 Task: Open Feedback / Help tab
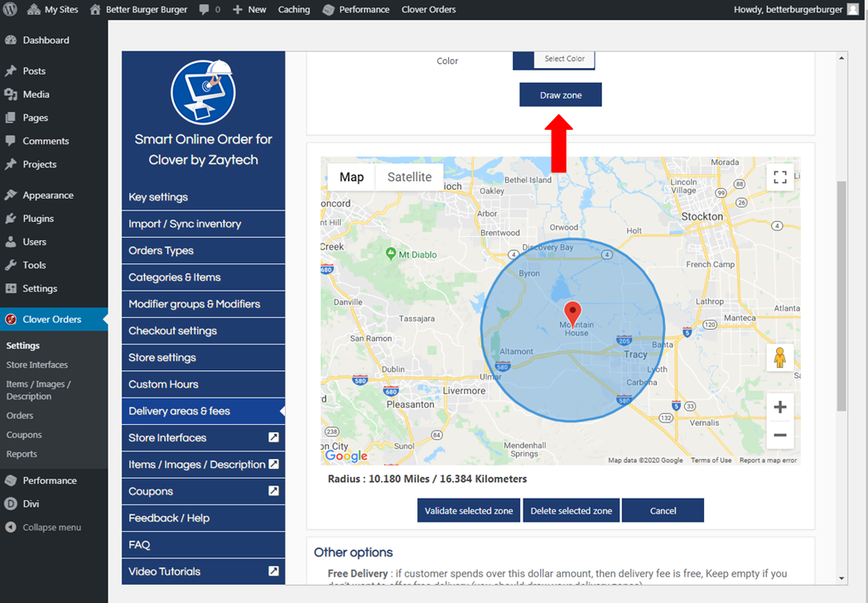[x=203, y=518]
